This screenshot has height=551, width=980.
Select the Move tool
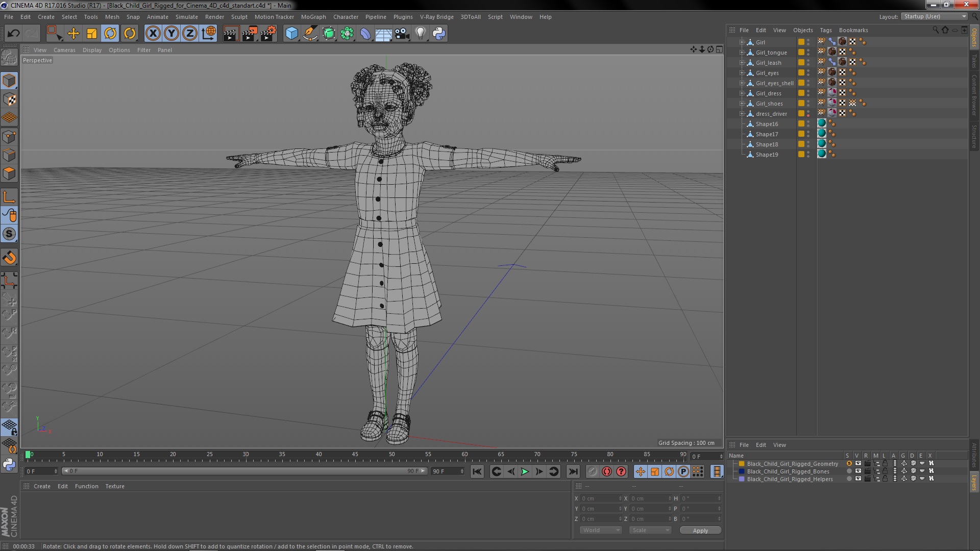pos(73,34)
